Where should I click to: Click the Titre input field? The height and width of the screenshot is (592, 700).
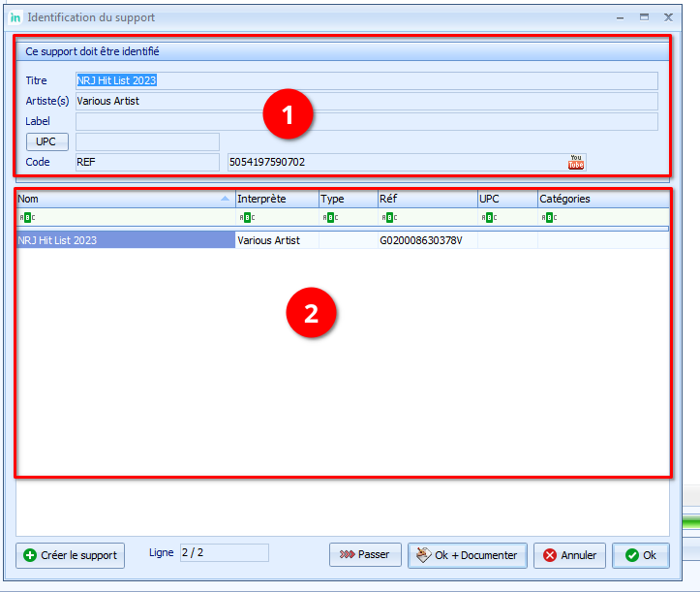tap(366, 80)
